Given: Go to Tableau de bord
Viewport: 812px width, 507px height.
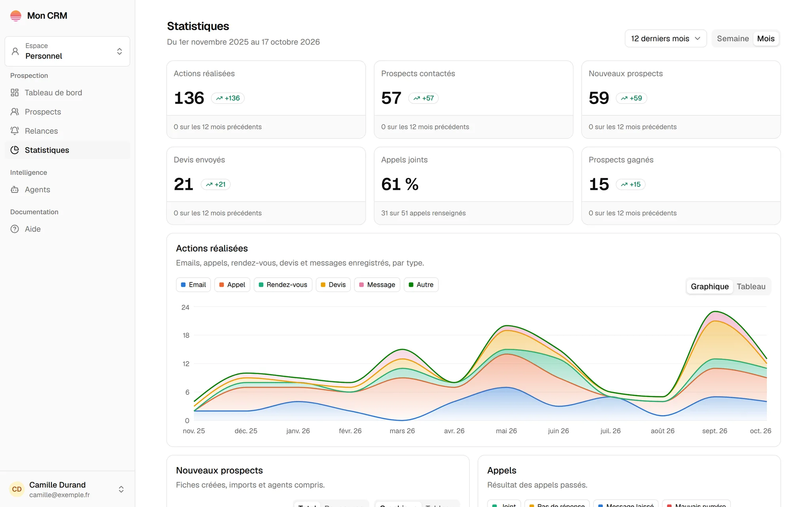Looking at the screenshot, I should click(x=67, y=93).
